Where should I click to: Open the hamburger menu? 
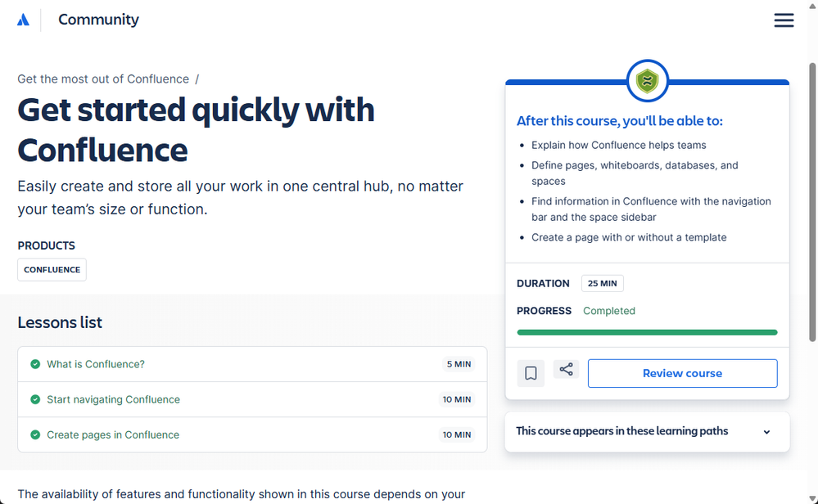784,20
